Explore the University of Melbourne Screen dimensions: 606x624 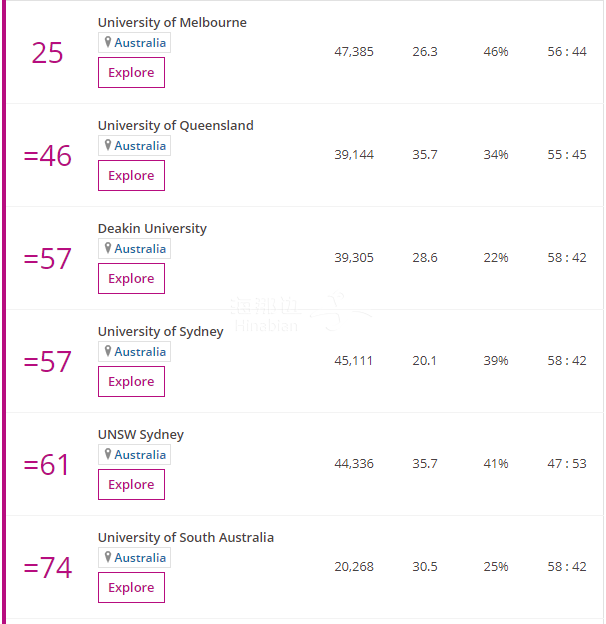131,72
